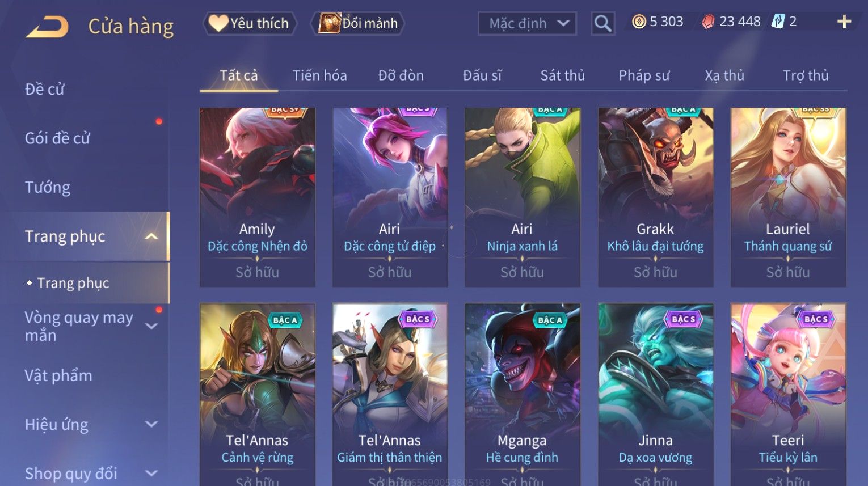Image resolution: width=868 pixels, height=486 pixels.
Task: Switch to the Sát thủ tab
Action: click(x=562, y=75)
